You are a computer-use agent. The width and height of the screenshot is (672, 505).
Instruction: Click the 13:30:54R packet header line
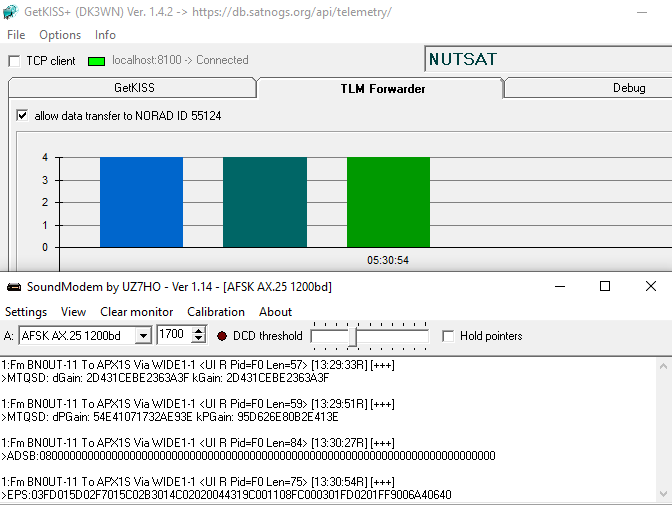click(198, 482)
